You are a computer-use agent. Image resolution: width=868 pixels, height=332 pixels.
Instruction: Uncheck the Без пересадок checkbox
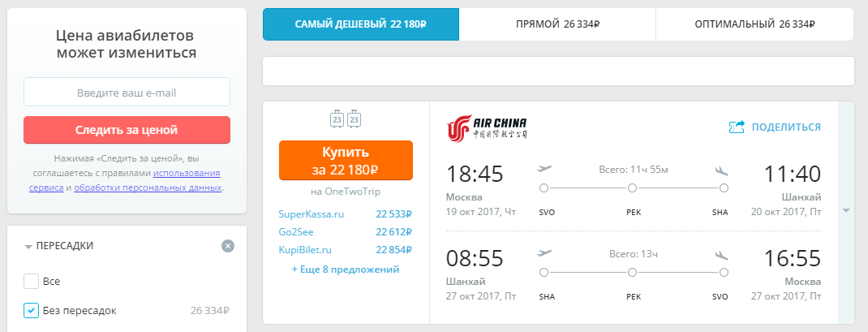coord(31,310)
